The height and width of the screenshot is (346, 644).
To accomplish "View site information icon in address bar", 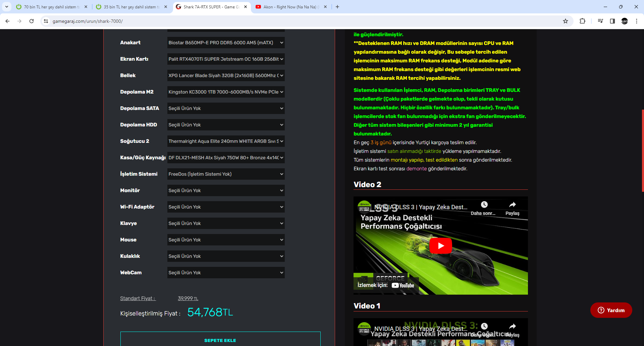I will (46, 21).
